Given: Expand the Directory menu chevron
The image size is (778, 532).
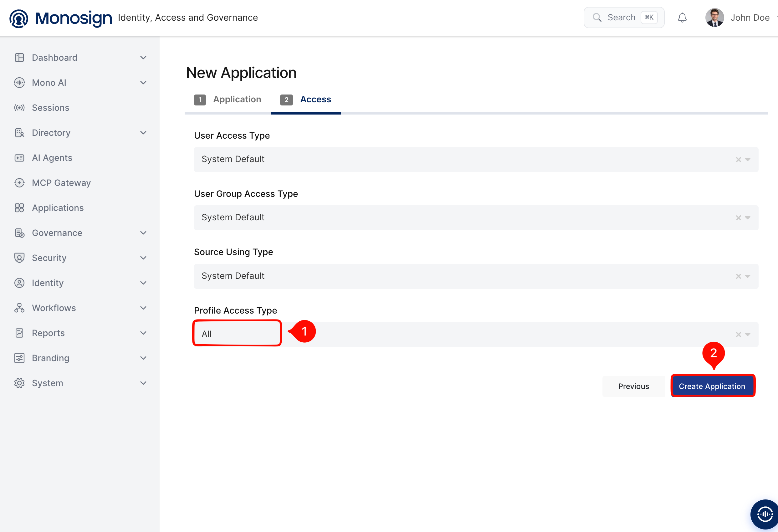Looking at the screenshot, I should coord(143,133).
